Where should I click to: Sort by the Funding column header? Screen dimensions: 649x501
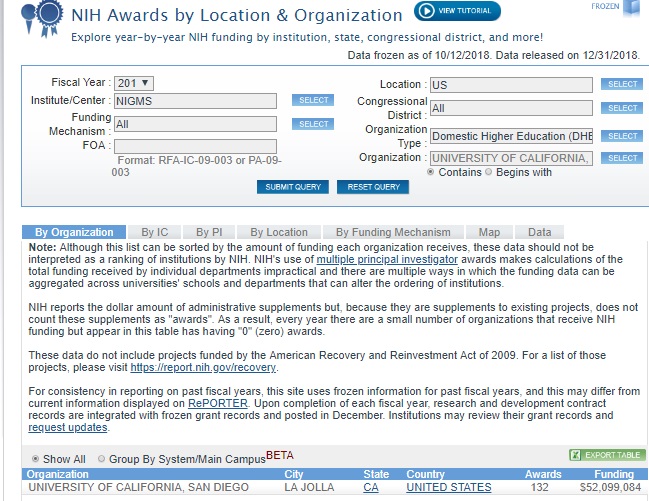pos(614,474)
